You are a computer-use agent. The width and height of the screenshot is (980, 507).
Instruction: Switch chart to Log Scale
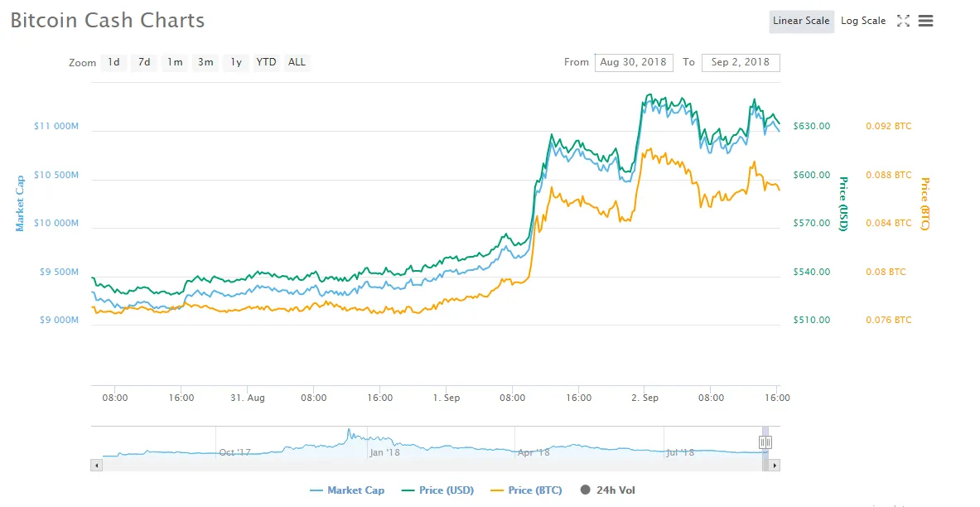(x=863, y=21)
